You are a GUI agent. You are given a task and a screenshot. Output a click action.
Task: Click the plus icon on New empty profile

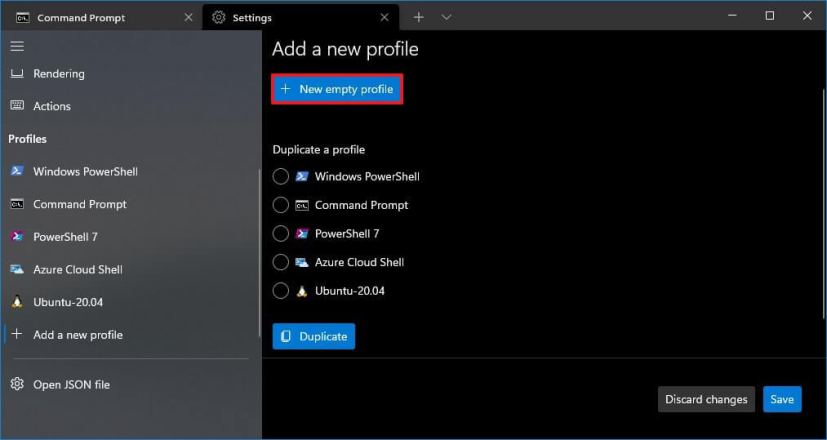(285, 89)
